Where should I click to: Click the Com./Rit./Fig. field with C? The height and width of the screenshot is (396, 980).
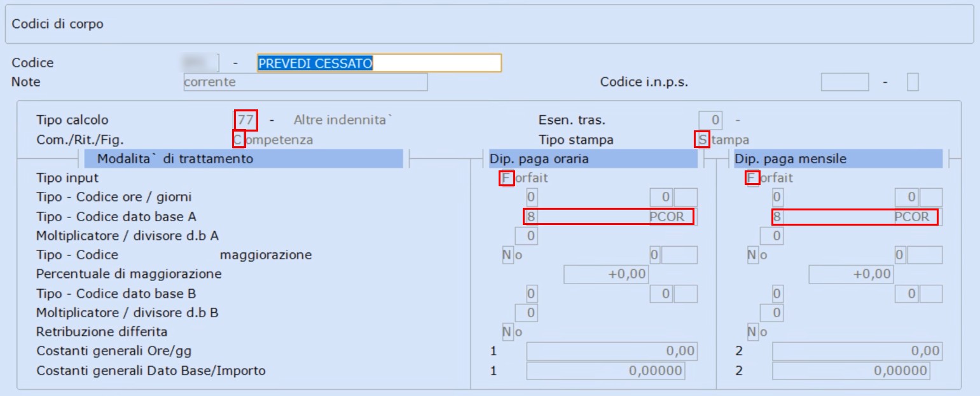(239, 139)
